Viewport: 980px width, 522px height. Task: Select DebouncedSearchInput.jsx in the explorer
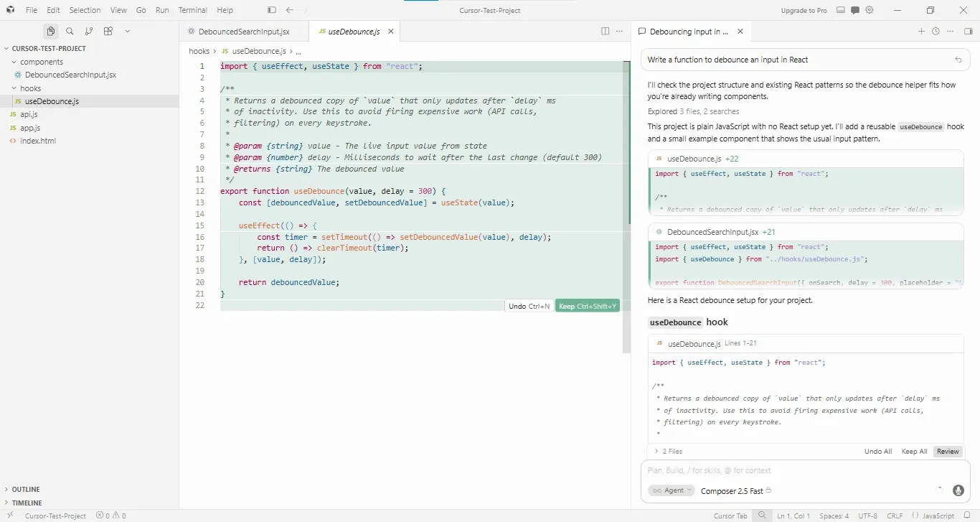click(70, 75)
